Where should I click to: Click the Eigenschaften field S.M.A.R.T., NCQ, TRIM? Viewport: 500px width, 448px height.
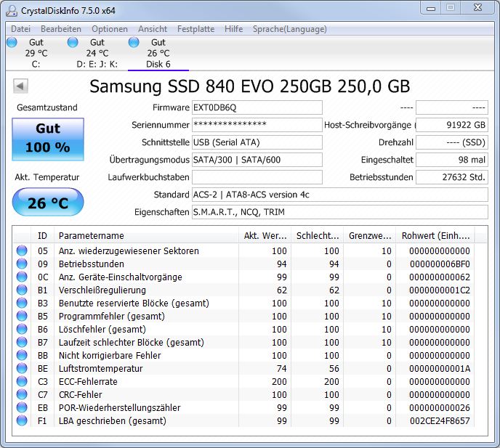pos(340,212)
